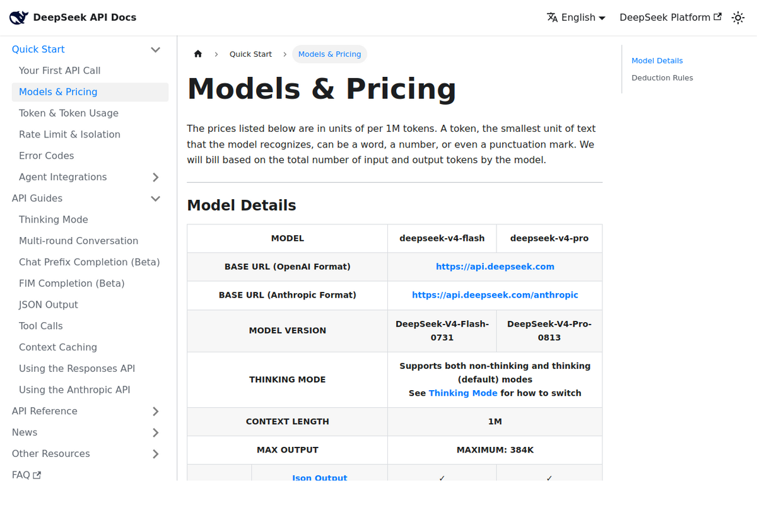The image size is (757, 532).
Task: Open Using the Anthropic API page
Action: click(90, 390)
